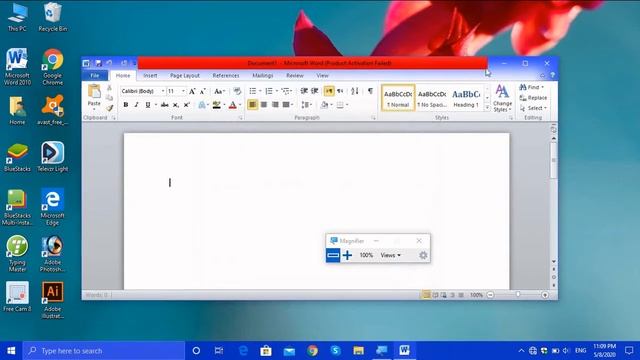Open Google Chrome from the taskbar

pyautogui.click(x=313, y=351)
